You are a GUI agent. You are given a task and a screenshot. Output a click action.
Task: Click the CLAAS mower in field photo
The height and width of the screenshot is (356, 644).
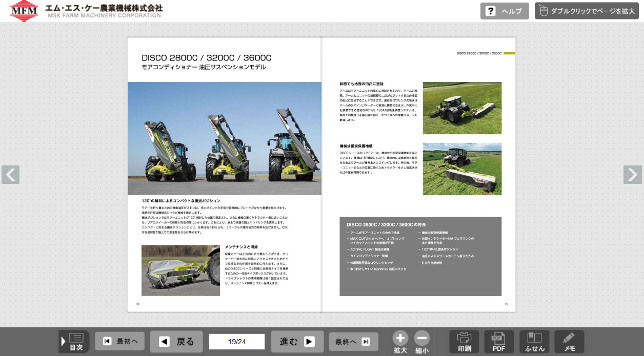pyautogui.click(x=462, y=169)
